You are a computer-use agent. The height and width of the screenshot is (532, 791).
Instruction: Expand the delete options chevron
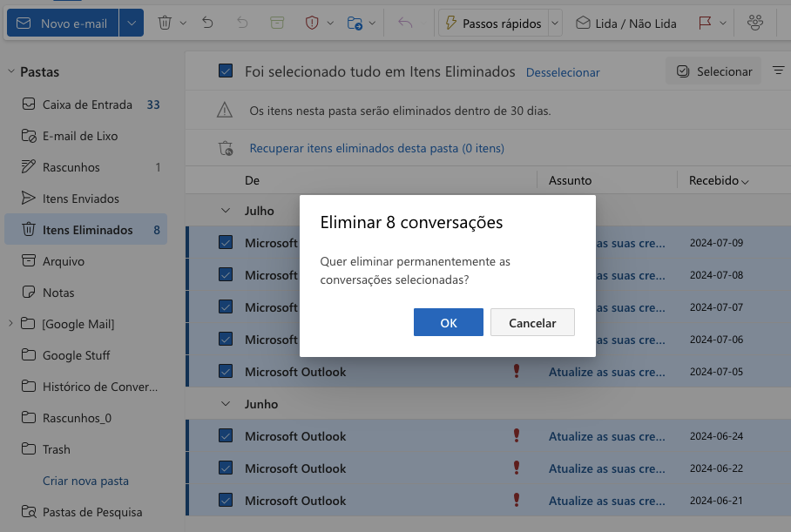click(x=183, y=23)
